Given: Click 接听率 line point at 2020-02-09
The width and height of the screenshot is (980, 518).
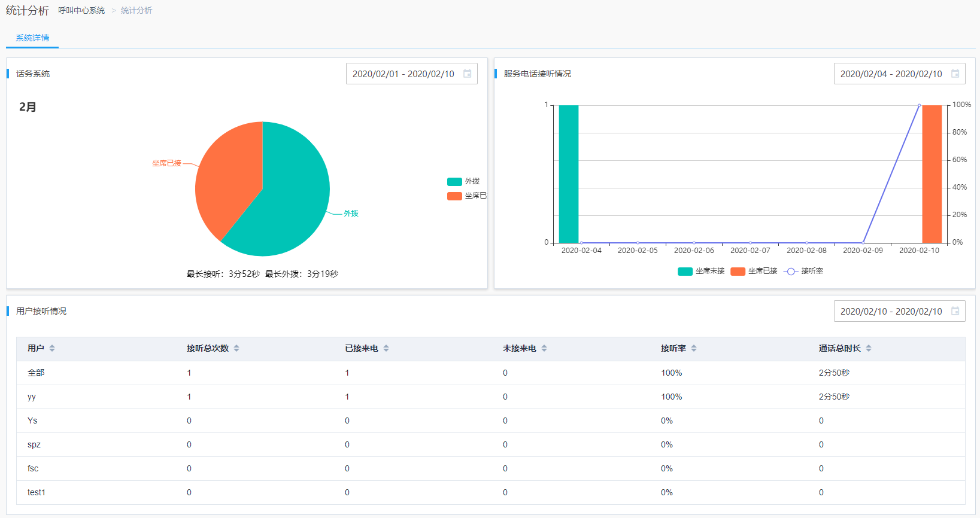Looking at the screenshot, I should [x=863, y=243].
